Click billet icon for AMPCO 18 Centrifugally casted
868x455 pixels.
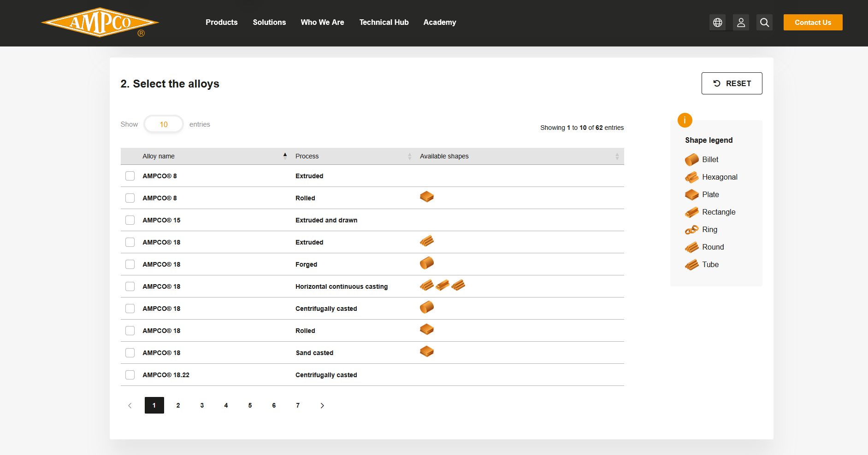[x=427, y=307]
